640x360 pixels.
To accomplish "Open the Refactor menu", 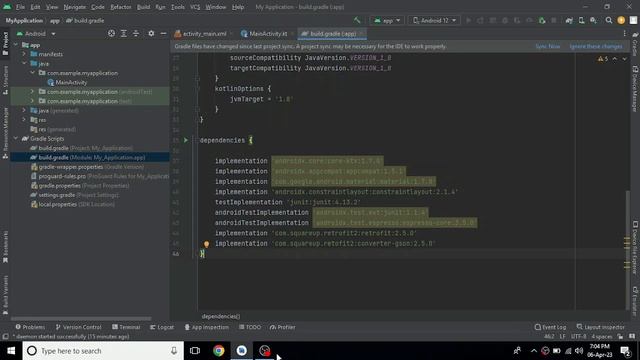I will click(121, 7).
